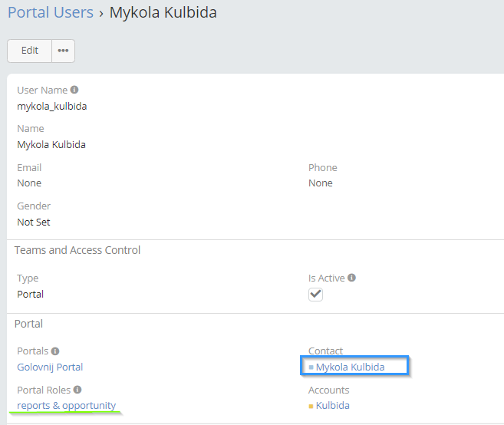Image resolution: width=504 pixels, height=425 pixels.
Task: Open the Portal Users breadcrumb link
Action: 50,13
